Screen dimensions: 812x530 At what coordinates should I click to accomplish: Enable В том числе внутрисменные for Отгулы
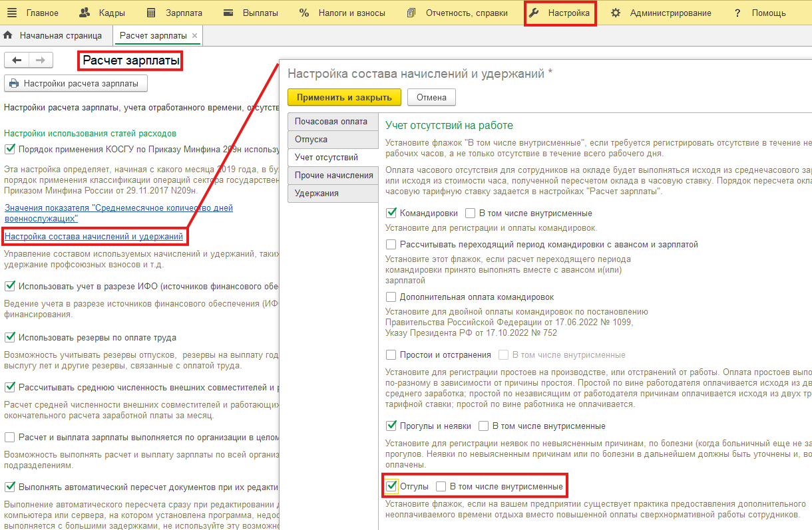[x=441, y=487]
